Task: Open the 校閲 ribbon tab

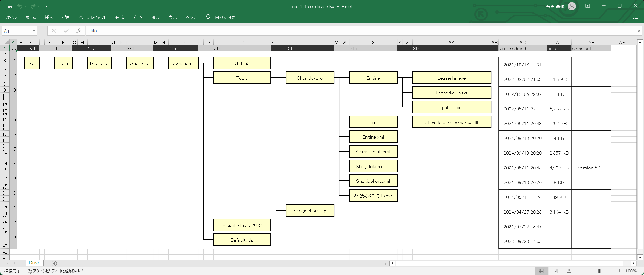Action: click(155, 17)
